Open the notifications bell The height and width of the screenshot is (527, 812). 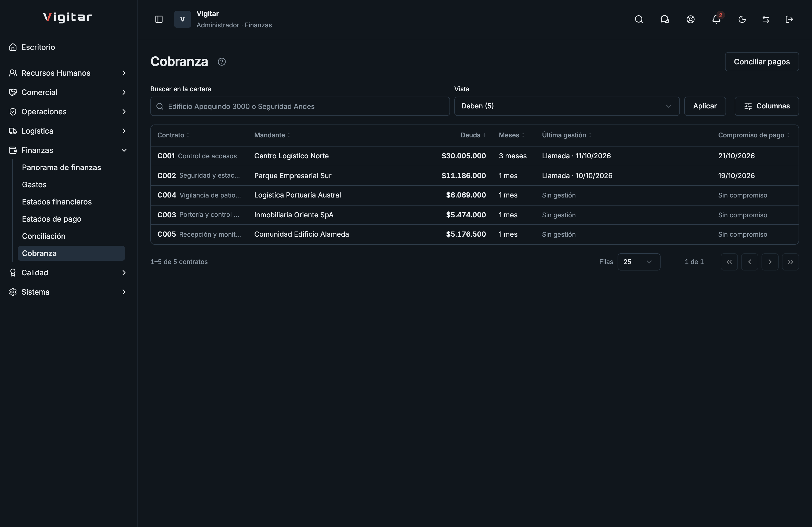click(716, 19)
